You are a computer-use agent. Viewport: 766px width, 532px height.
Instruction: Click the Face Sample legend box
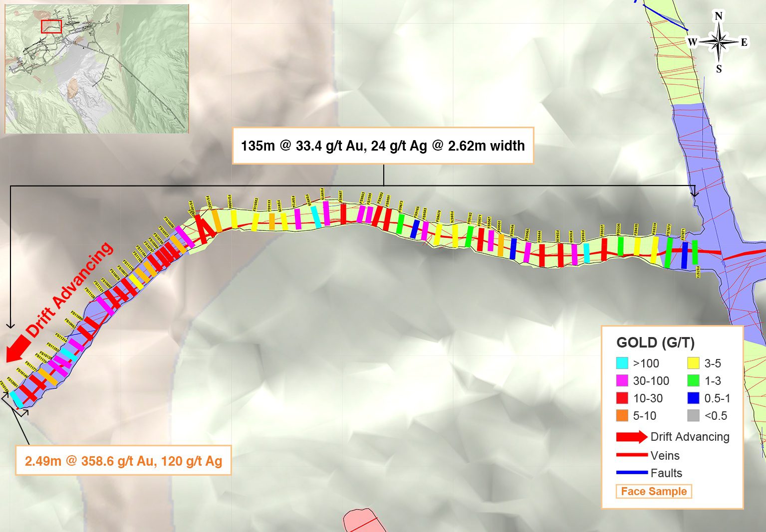coord(654,491)
